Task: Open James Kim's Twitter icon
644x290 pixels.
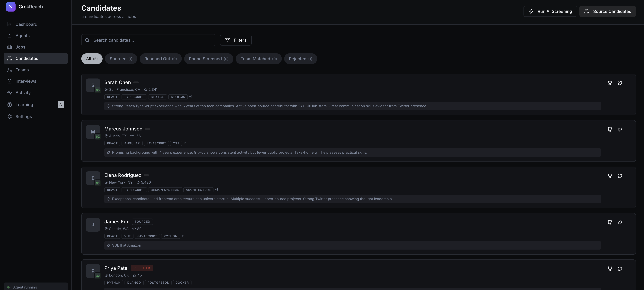Action: pos(620,222)
